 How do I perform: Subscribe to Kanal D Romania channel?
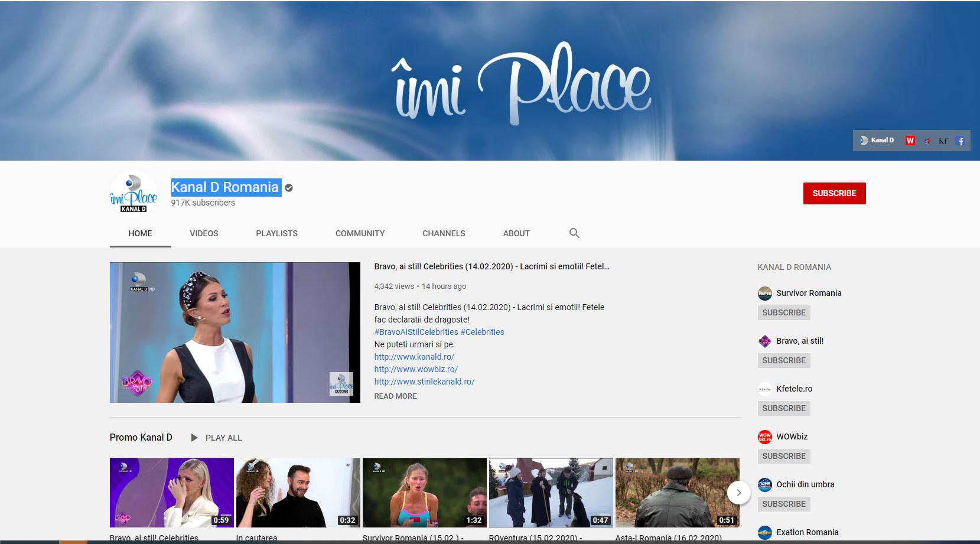coord(834,193)
